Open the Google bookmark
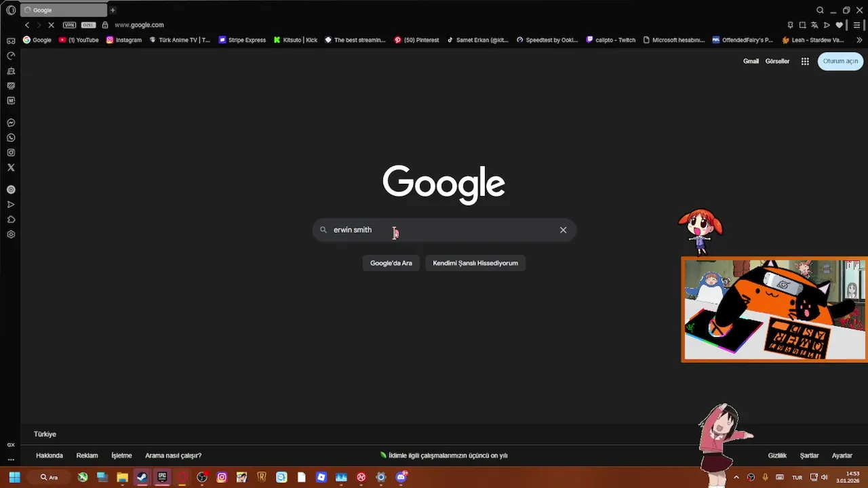Image resolution: width=868 pixels, height=488 pixels. coord(37,40)
